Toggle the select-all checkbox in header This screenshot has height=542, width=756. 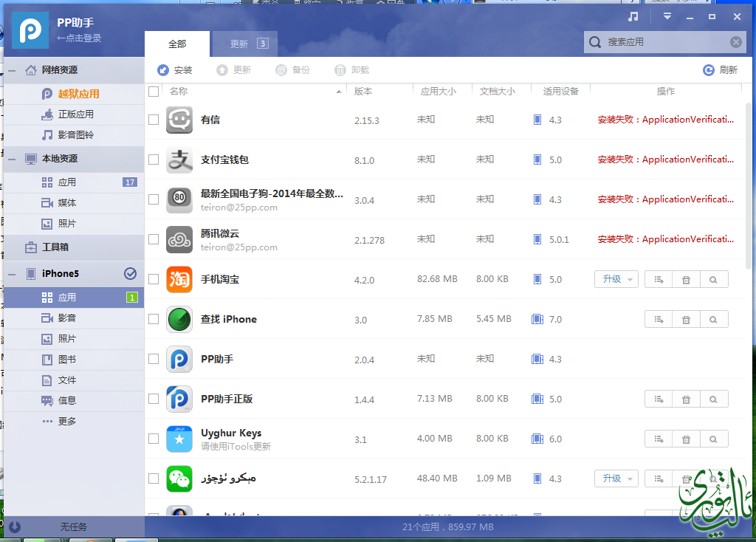point(154,91)
